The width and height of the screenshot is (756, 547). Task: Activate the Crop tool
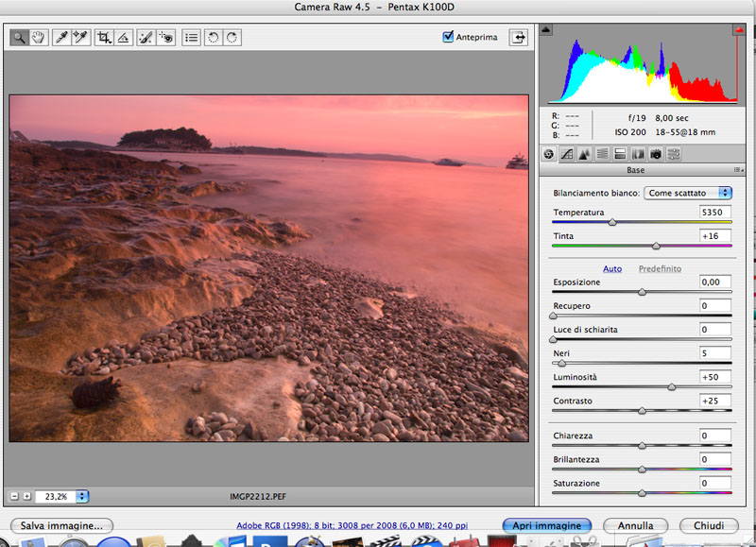[x=104, y=38]
